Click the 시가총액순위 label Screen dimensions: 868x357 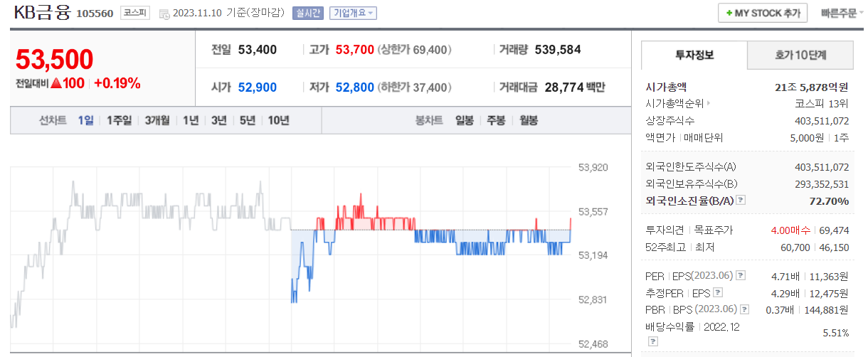point(674,104)
